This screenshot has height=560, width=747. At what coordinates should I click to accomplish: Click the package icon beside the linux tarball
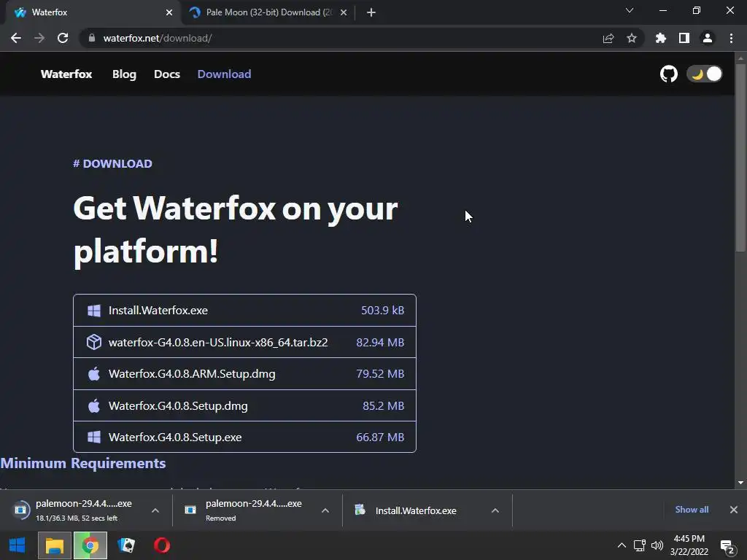(94, 342)
